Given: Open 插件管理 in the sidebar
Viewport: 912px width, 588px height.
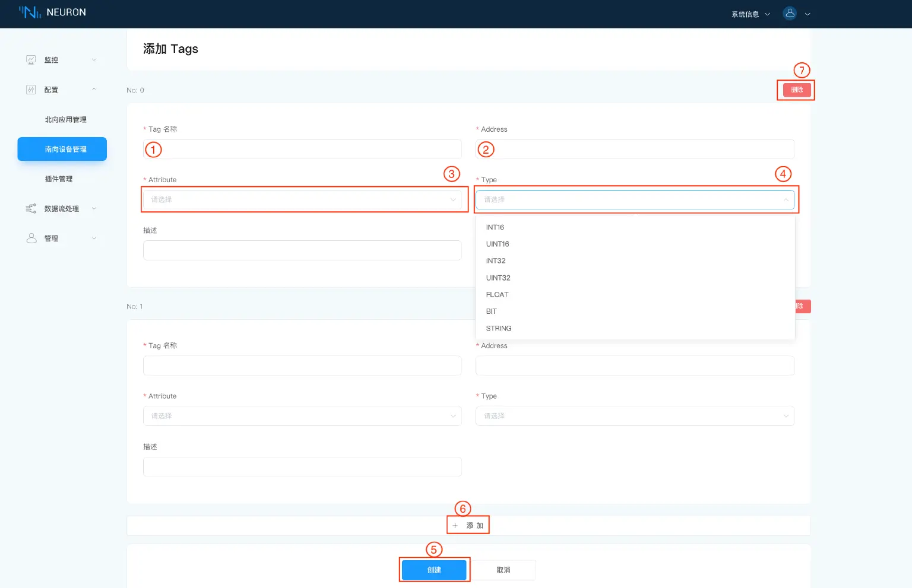Looking at the screenshot, I should point(59,179).
